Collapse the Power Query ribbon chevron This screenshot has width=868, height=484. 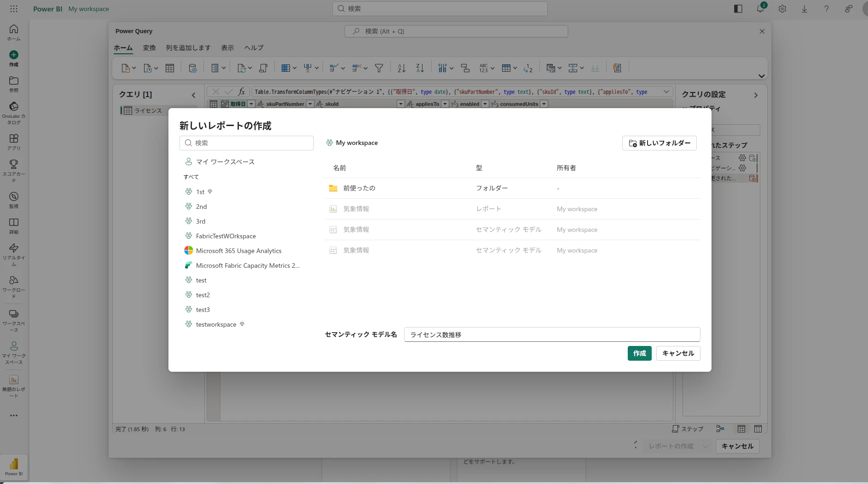point(762,76)
